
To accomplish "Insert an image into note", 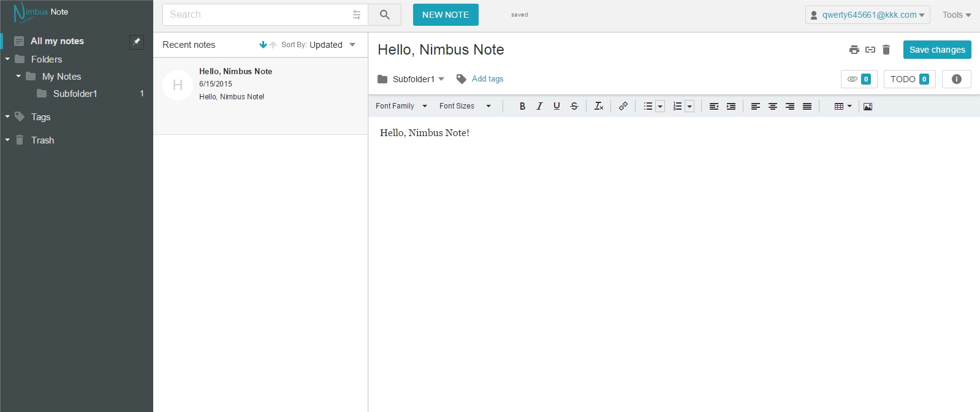I will [868, 106].
